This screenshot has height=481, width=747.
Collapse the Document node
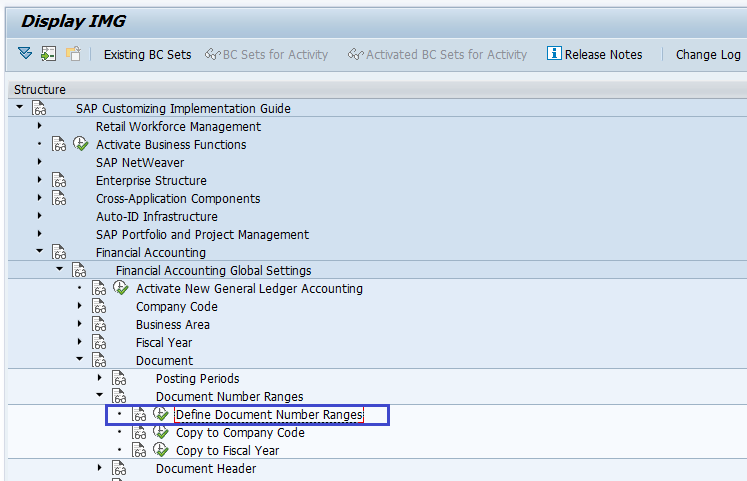click(x=80, y=359)
